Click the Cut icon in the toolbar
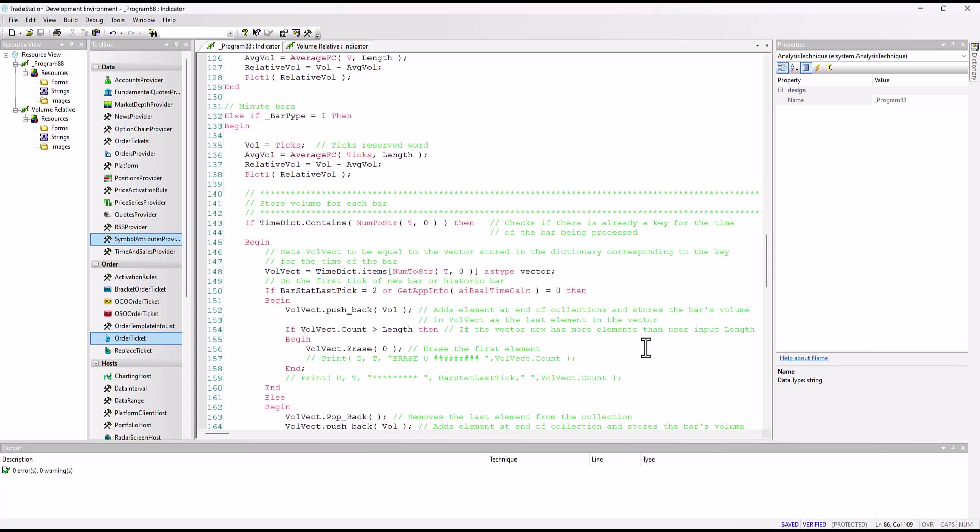Screen dimensions: 980x532 (72, 33)
